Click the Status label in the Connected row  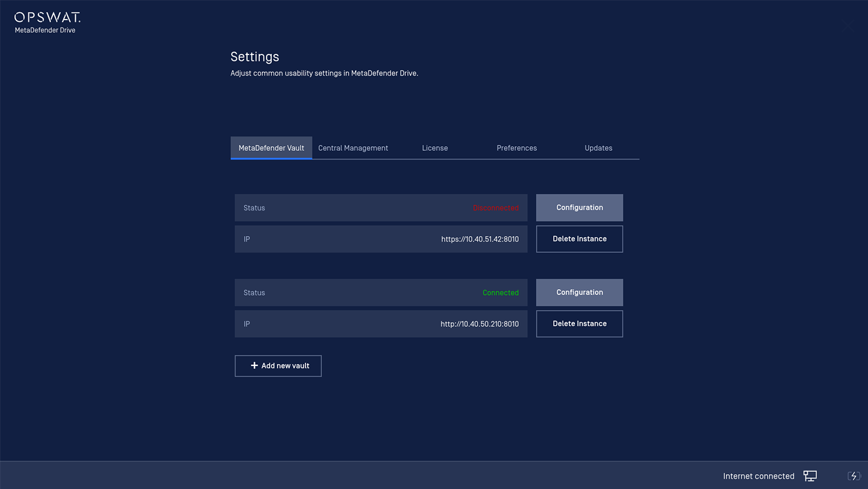pos(254,293)
